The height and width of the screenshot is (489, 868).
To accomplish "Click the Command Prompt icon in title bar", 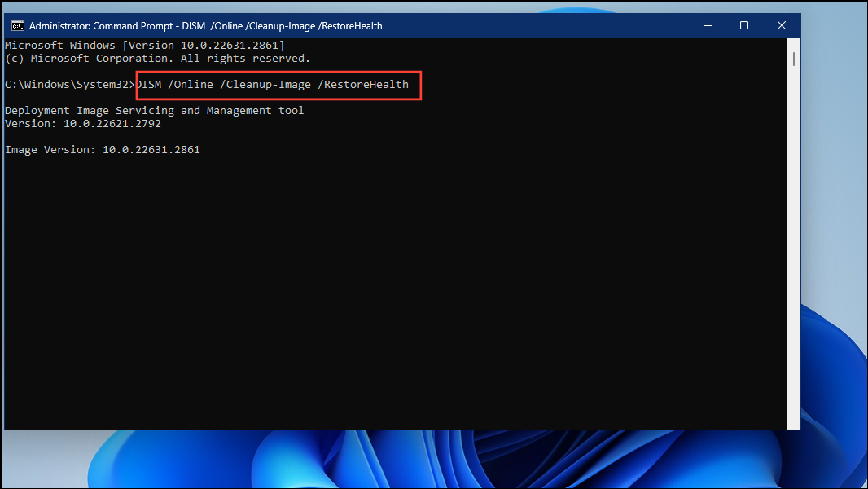I will [16, 25].
